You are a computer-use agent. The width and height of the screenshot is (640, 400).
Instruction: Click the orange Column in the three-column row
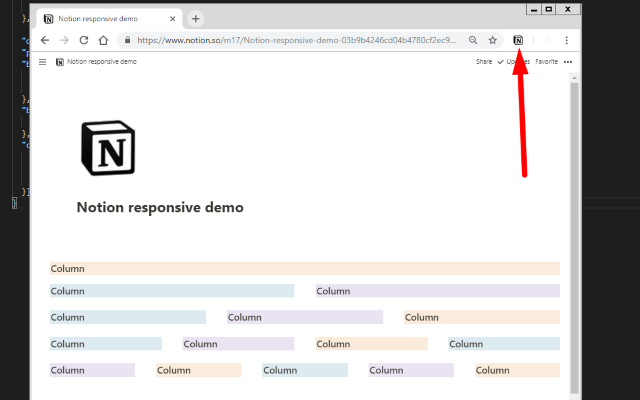482,317
